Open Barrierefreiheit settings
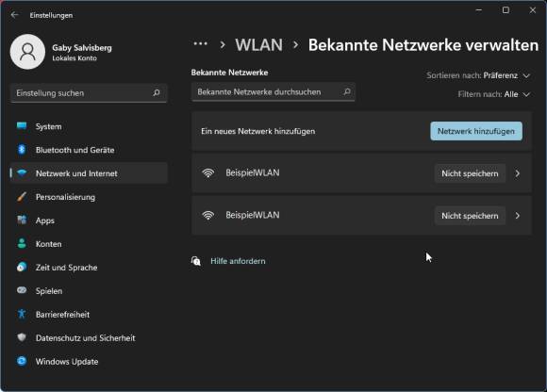 coord(89,314)
